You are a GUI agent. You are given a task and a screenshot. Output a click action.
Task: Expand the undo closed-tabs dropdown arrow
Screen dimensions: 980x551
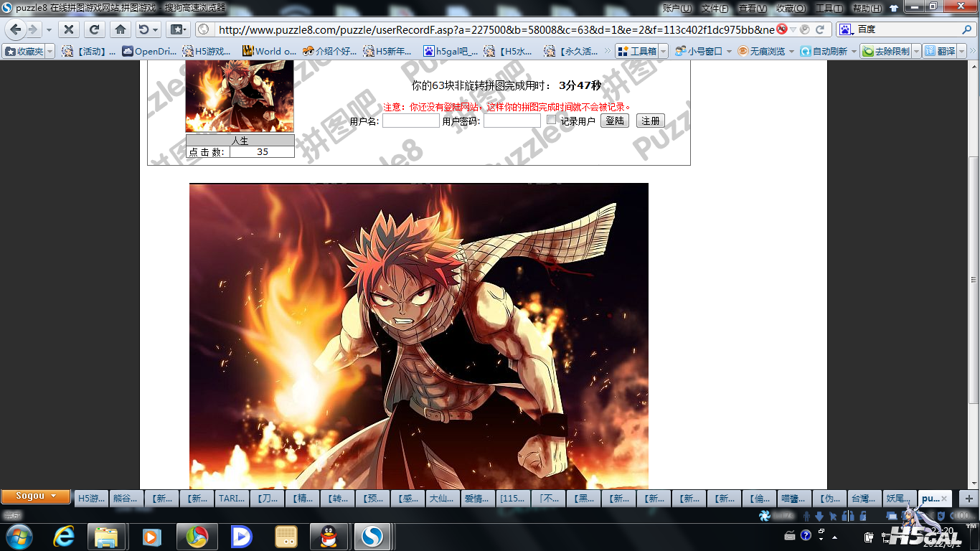156,29
